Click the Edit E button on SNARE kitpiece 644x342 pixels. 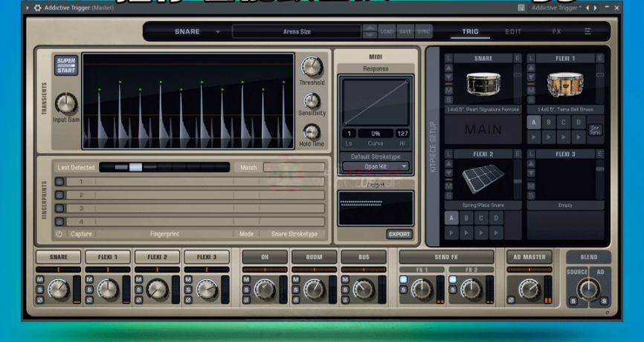tap(518, 58)
